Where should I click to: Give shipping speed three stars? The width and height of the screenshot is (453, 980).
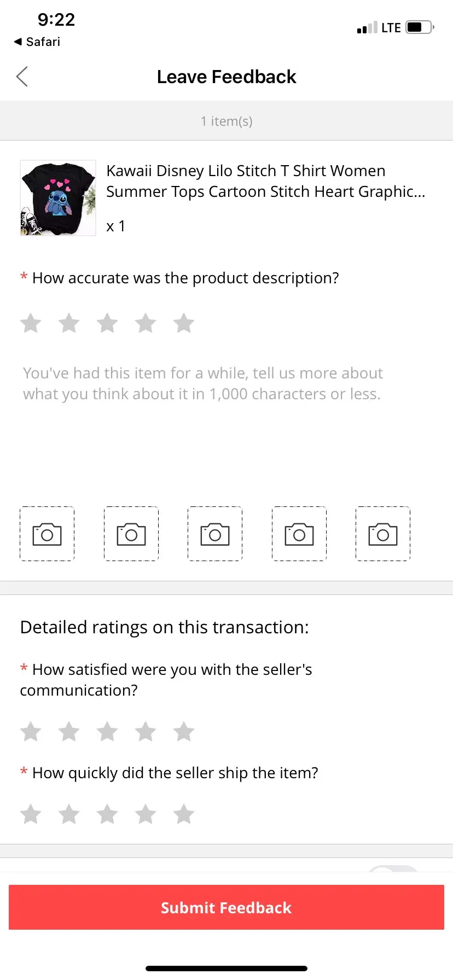[x=107, y=814]
